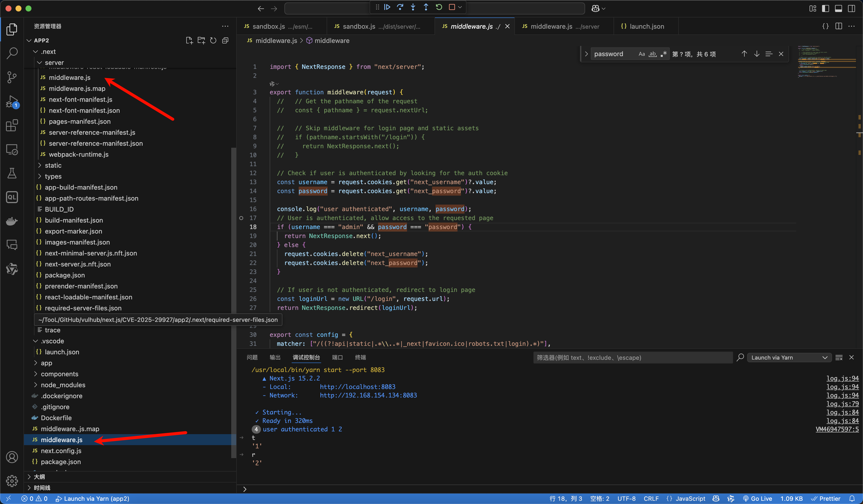The height and width of the screenshot is (504, 863).
Task: Collapse the APP2 root folder
Action: click(x=29, y=40)
